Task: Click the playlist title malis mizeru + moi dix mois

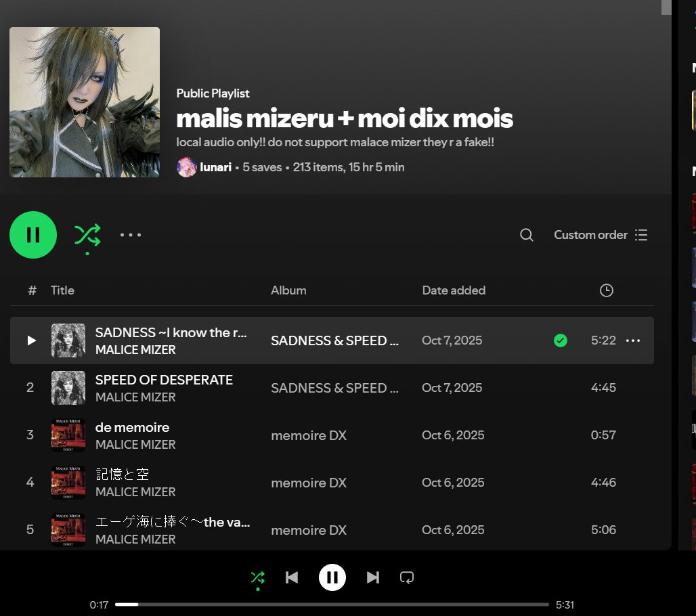Action: click(x=345, y=118)
